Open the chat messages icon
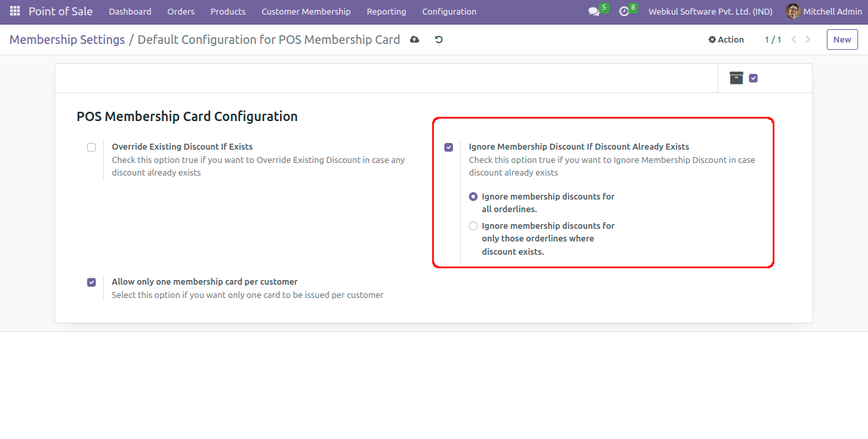868x439 pixels. 594,12
